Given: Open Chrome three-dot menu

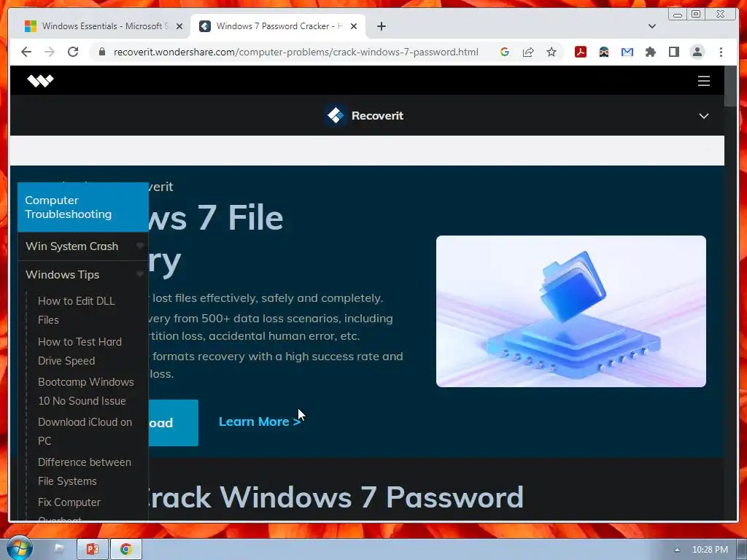Looking at the screenshot, I should (x=721, y=52).
